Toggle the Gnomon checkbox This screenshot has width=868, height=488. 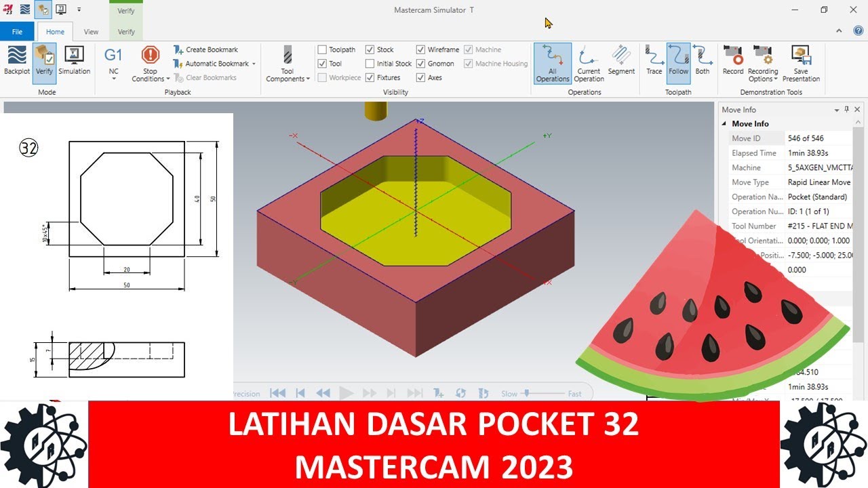(x=421, y=64)
